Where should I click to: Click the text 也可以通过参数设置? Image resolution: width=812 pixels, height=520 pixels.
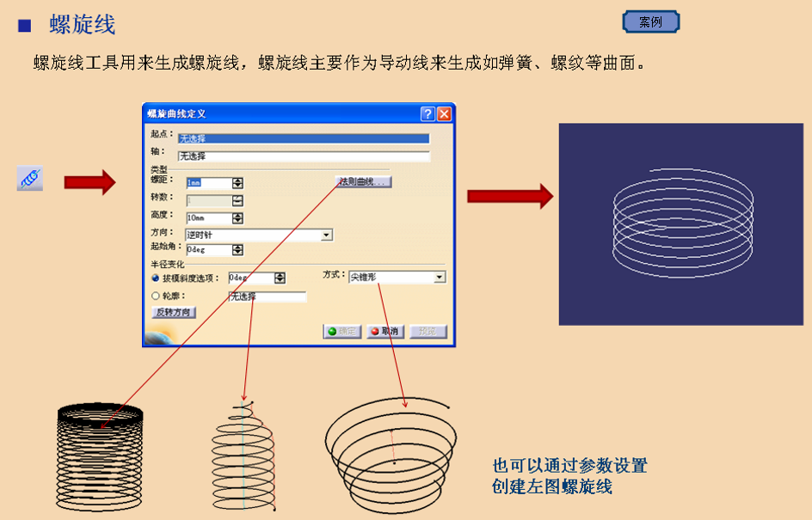pos(569,465)
